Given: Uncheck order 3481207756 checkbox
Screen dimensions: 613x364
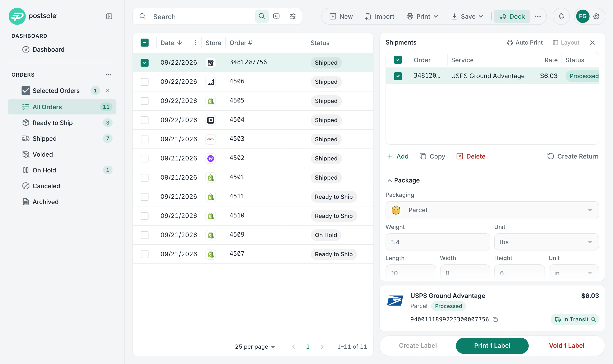Looking at the screenshot, I should click(x=145, y=63).
